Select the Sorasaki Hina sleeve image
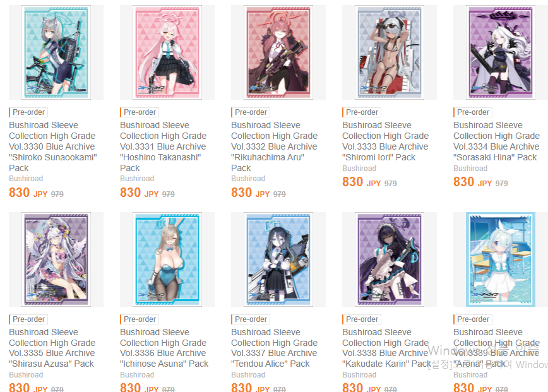 [501, 52]
